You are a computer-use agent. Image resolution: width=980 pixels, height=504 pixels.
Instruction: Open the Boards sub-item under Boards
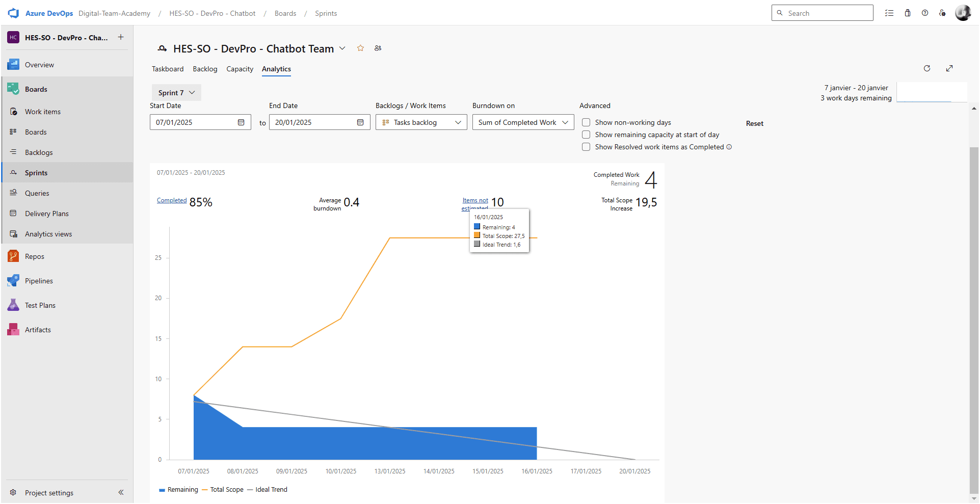pyautogui.click(x=67, y=132)
